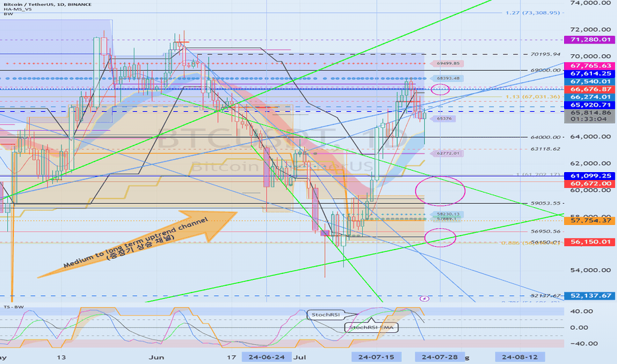The height and width of the screenshot is (364, 617).
Task: Click the 68393.48 level tag
Action: (x=448, y=78)
